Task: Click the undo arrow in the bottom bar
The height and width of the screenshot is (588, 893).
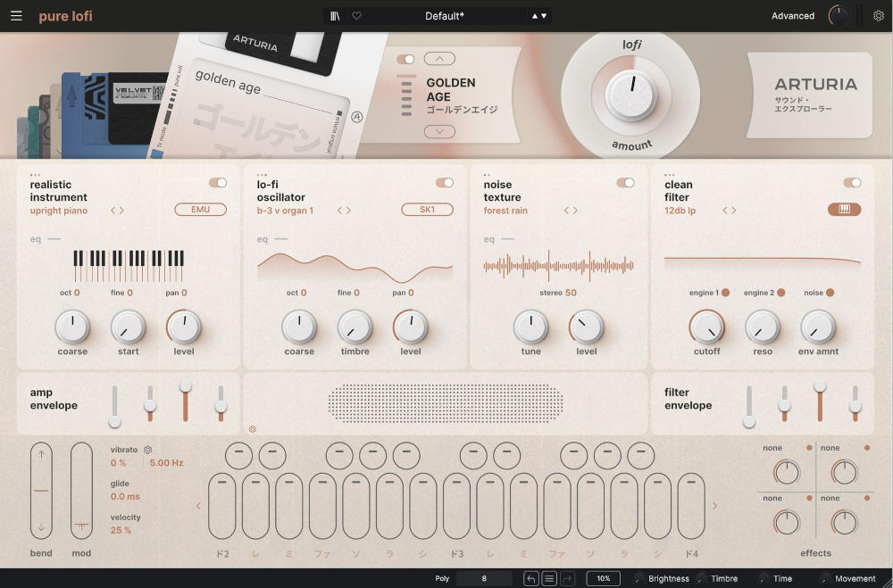Action: [531, 578]
